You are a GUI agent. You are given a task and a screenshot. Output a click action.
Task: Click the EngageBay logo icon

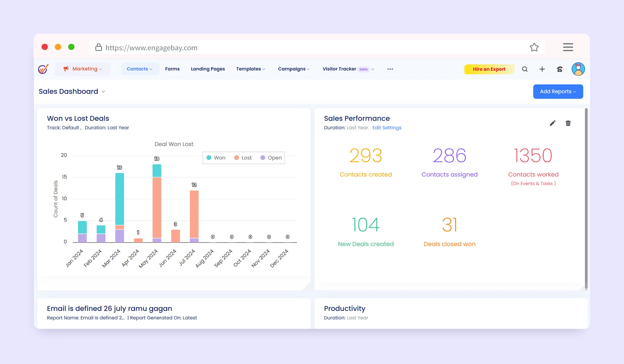click(43, 69)
